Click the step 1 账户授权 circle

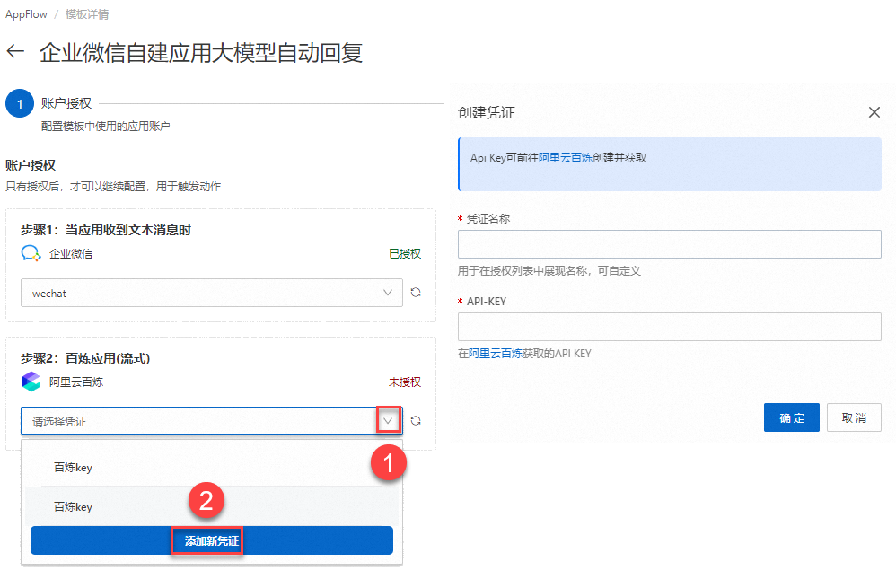point(20,103)
